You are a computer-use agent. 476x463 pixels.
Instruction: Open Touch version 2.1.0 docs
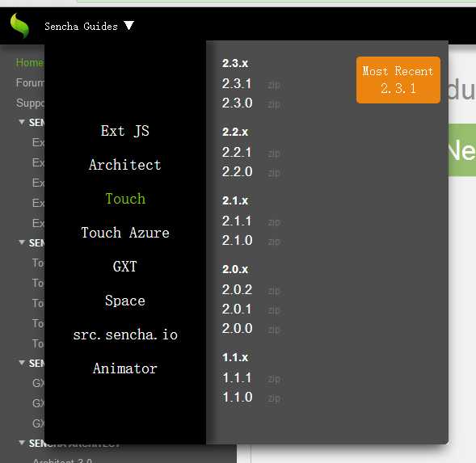[237, 241]
